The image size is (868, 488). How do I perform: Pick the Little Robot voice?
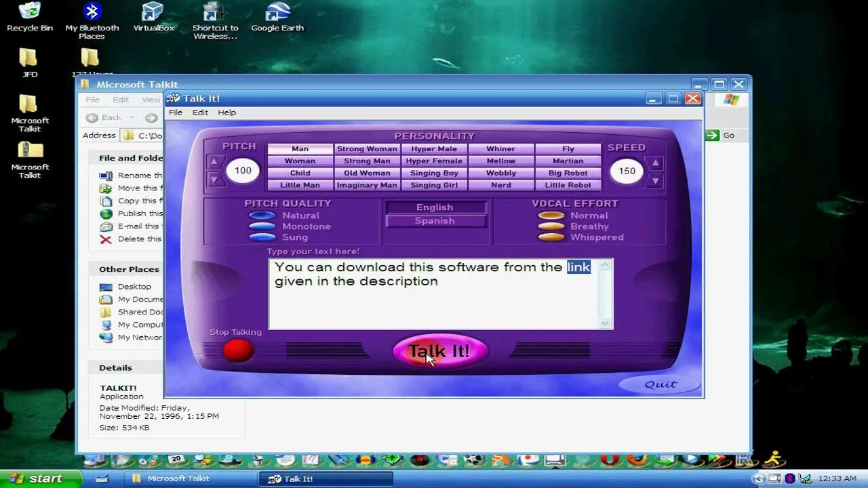(568, 185)
